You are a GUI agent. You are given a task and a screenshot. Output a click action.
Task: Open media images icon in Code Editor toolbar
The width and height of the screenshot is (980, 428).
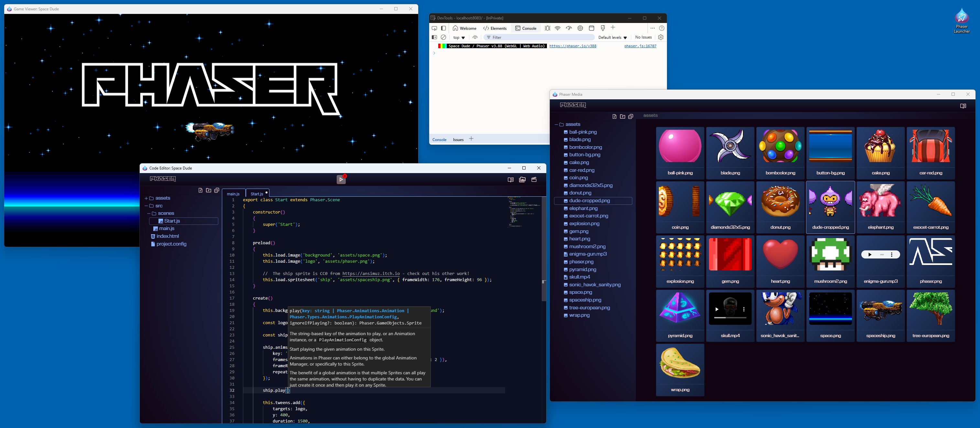522,180
